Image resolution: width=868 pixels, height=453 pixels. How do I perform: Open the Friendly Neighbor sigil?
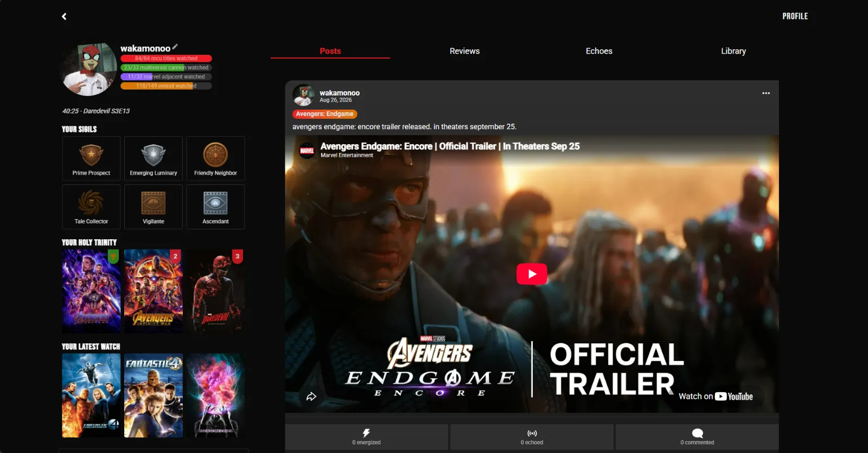click(215, 158)
